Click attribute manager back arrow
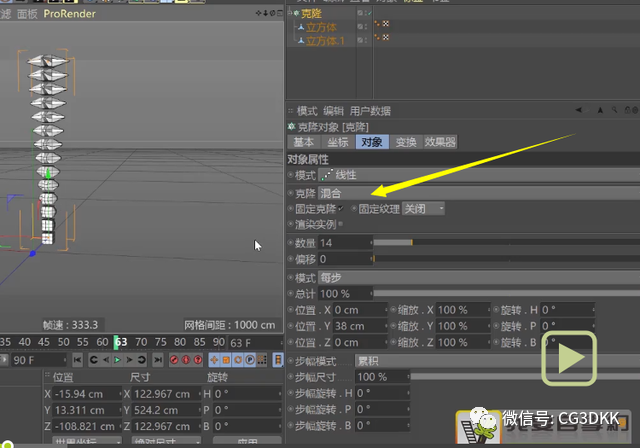 click(579, 110)
